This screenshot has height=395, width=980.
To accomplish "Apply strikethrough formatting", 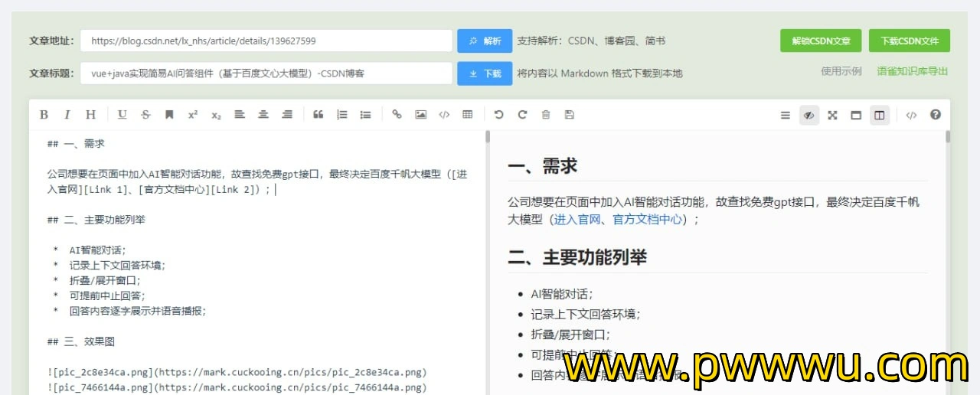I will pyautogui.click(x=145, y=115).
